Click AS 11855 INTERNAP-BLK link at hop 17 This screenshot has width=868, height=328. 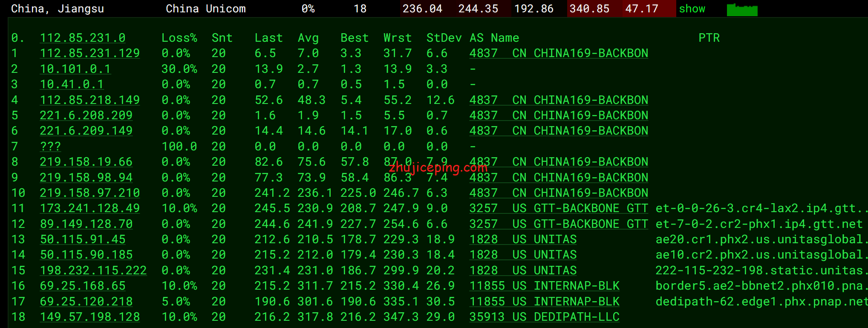(545, 302)
